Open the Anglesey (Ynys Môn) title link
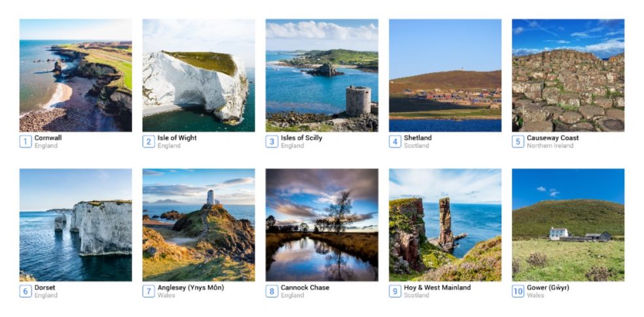 [191, 288]
